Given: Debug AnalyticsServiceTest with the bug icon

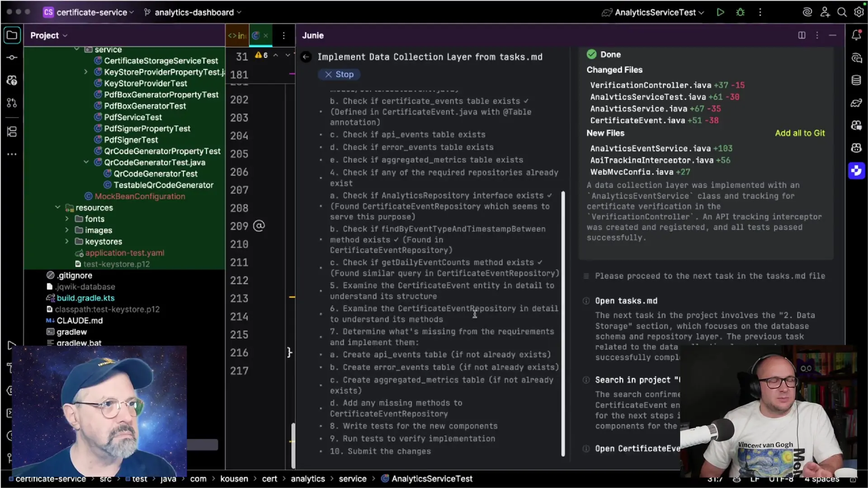Looking at the screenshot, I should pos(740,12).
